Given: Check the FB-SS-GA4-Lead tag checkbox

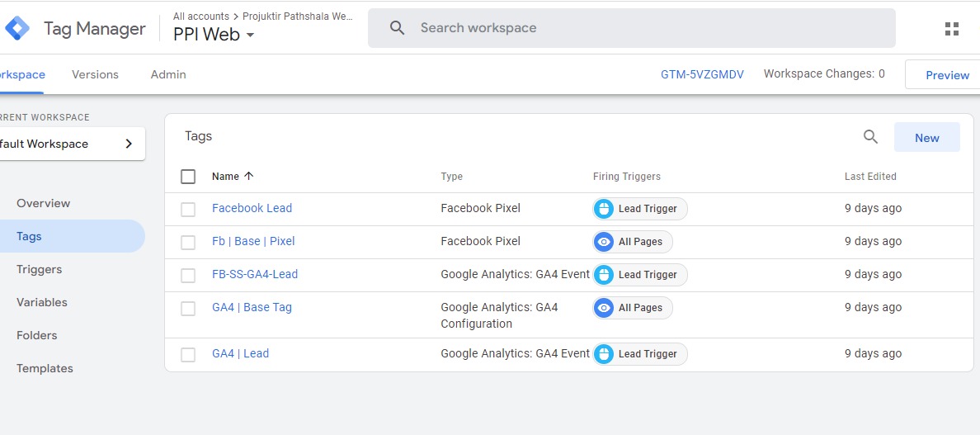Looking at the screenshot, I should point(188,276).
